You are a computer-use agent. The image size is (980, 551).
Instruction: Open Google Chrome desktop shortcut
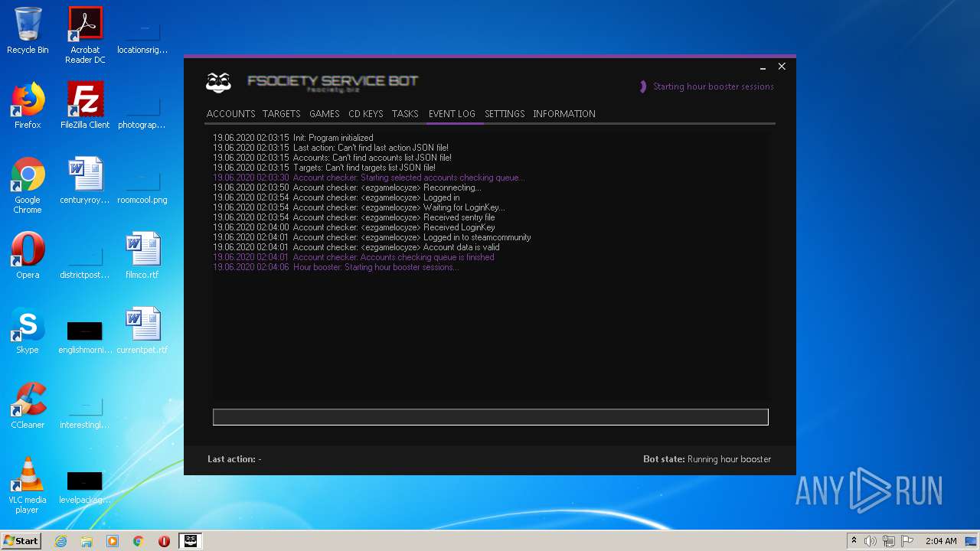[x=28, y=185]
